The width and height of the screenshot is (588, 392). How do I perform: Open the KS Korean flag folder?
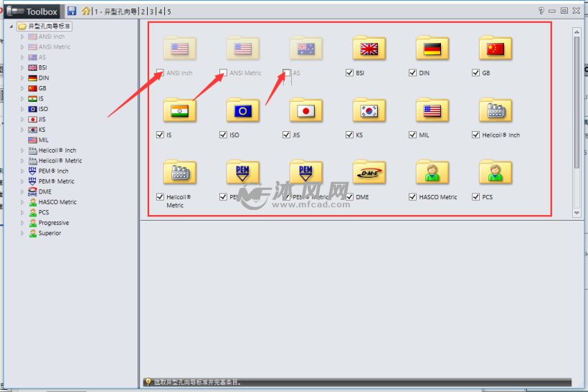click(x=369, y=110)
